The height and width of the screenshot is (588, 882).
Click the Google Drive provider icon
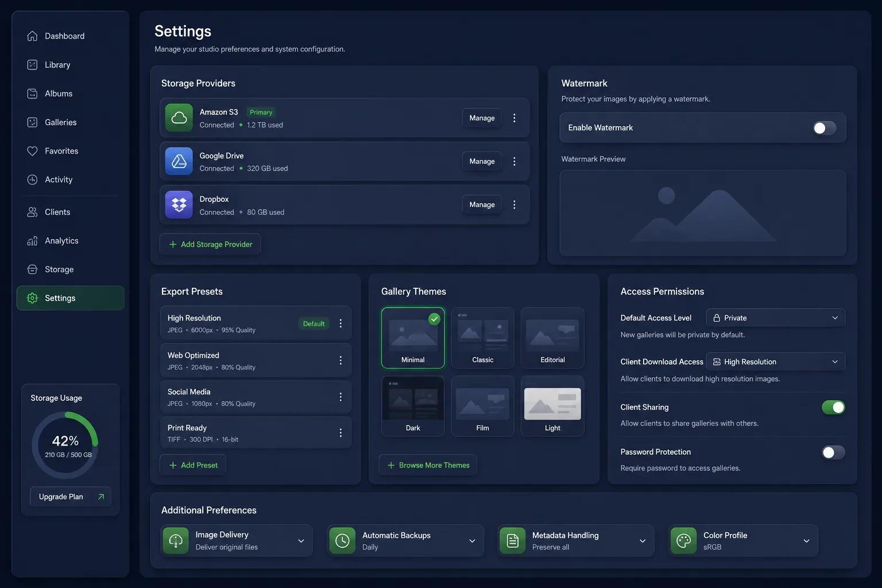coord(179,161)
